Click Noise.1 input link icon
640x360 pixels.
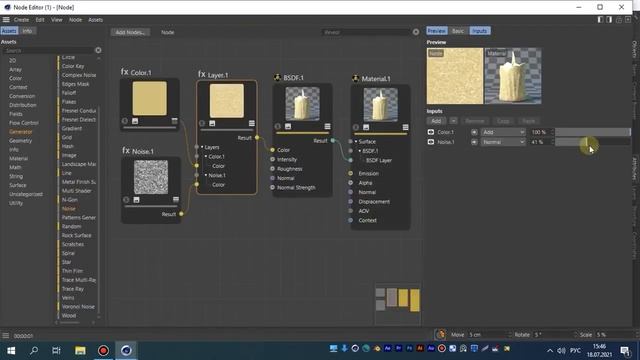[474, 142]
